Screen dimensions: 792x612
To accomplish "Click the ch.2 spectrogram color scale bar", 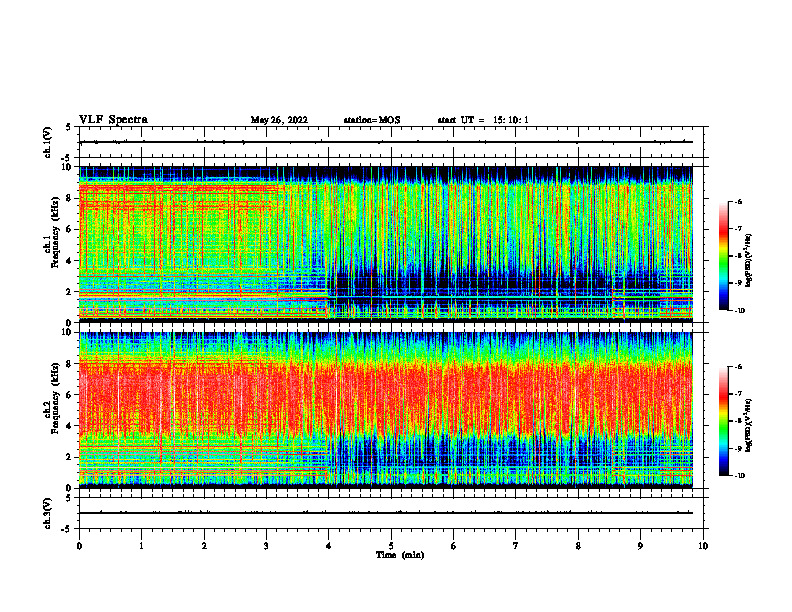I will [723, 421].
